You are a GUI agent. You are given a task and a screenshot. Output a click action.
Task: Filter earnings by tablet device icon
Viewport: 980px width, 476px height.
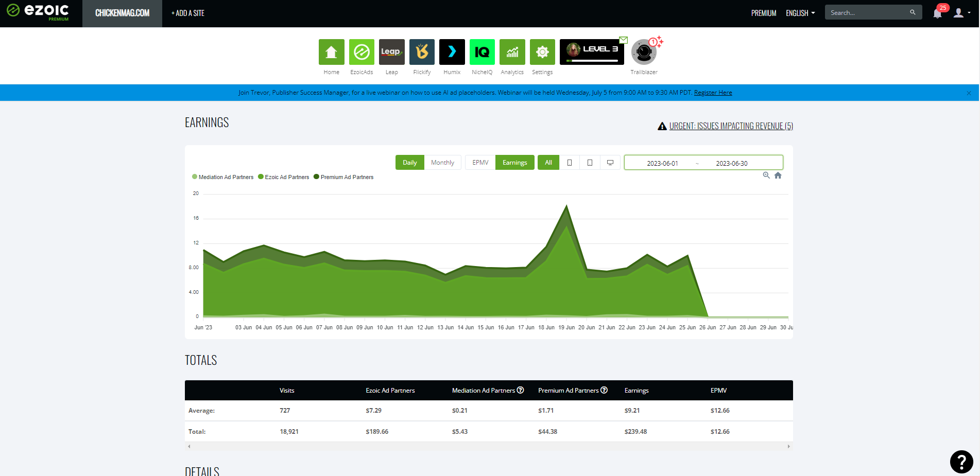590,163
